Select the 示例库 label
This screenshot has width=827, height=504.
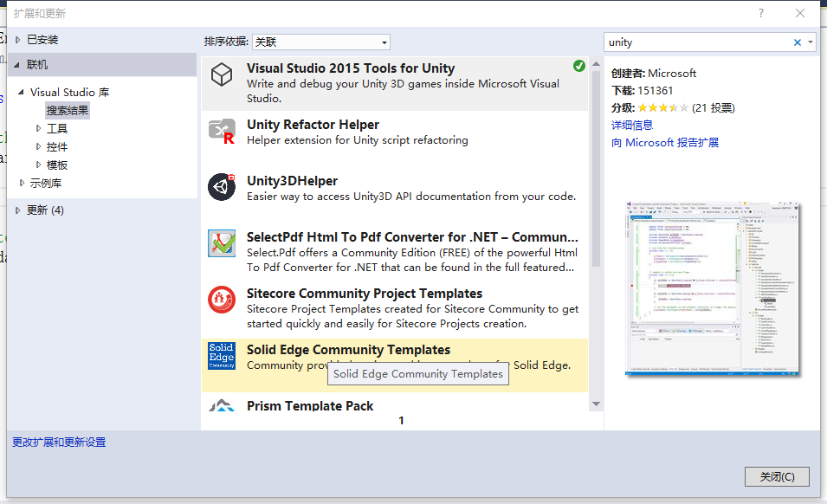click(x=46, y=183)
